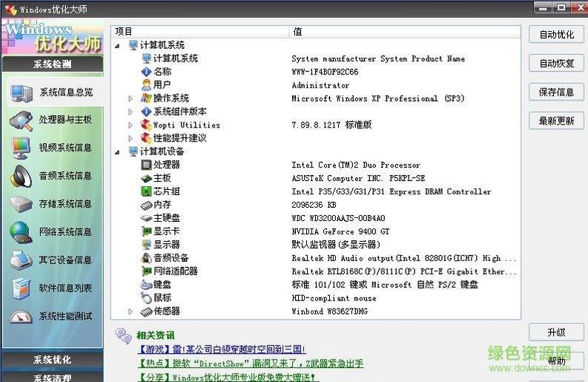Select the 默认监视器(多显示器) value
Screen dimensions: 588x382
pos(336,245)
